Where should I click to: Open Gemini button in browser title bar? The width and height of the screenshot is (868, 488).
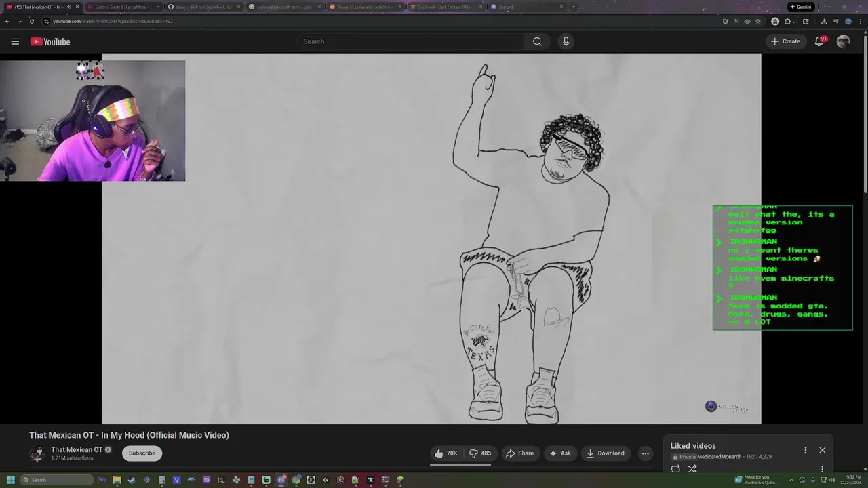pos(801,7)
